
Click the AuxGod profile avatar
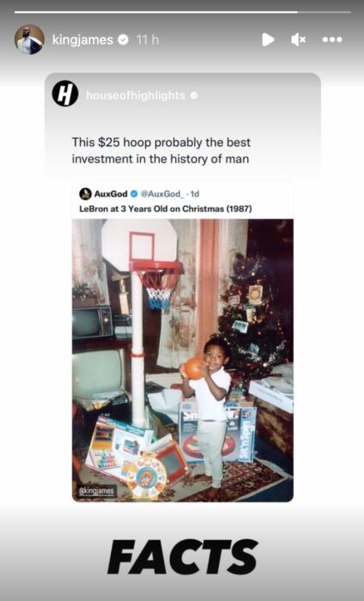85,194
